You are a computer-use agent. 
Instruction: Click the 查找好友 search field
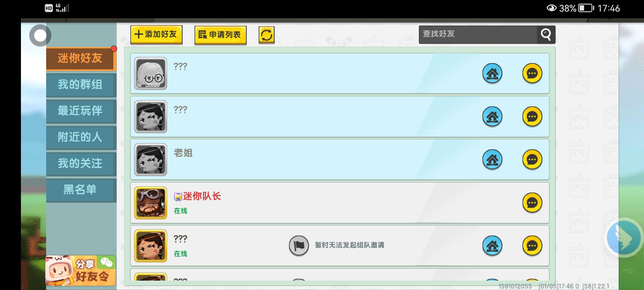tap(478, 34)
